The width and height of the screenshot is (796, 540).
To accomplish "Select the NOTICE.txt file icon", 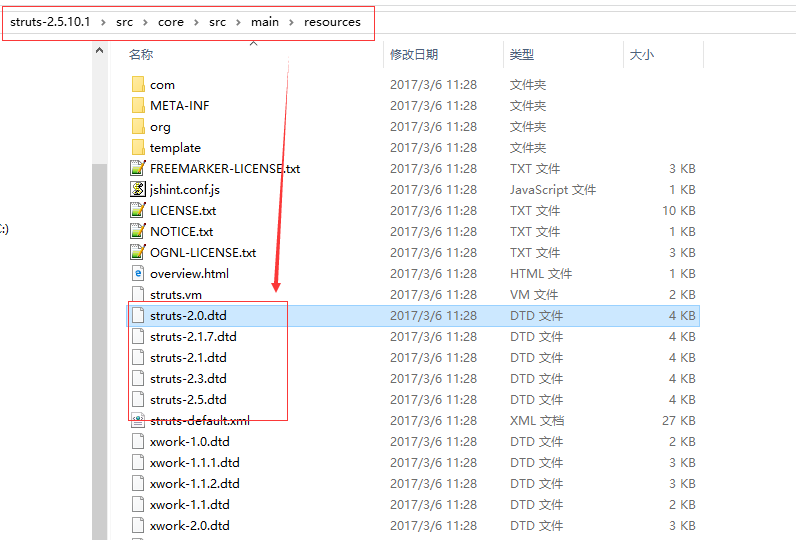I will (138, 231).
